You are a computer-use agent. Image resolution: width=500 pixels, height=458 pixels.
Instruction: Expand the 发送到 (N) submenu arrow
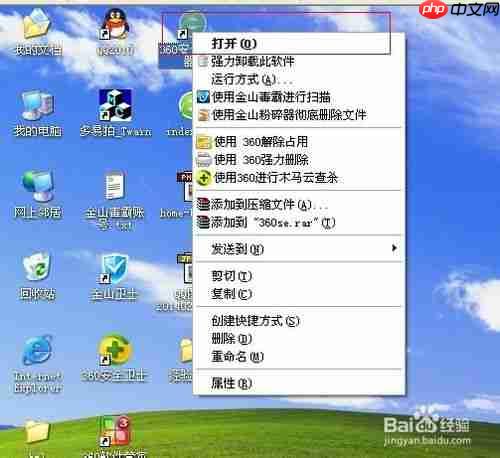[394, 248]
